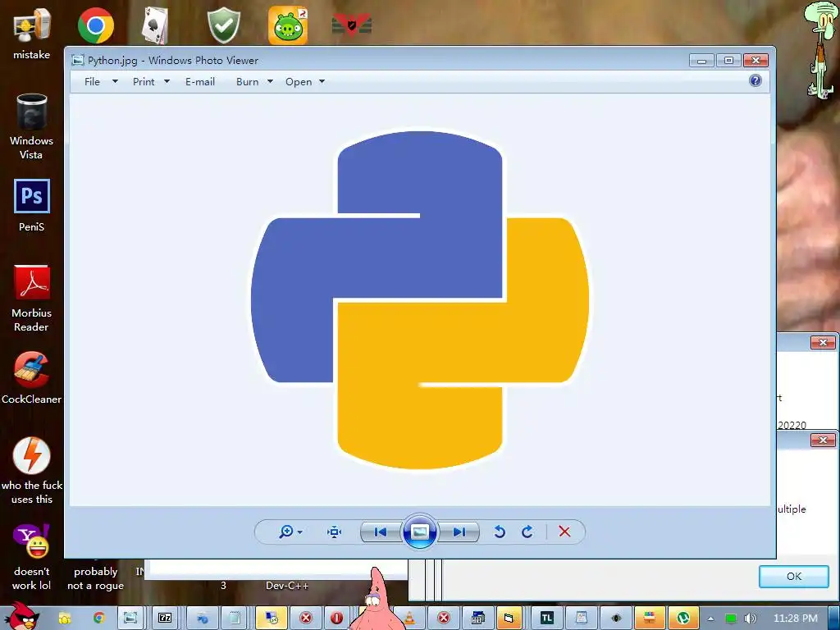
Task: Select 'probably not a rogue' desktop label
Action: (95, 578)
